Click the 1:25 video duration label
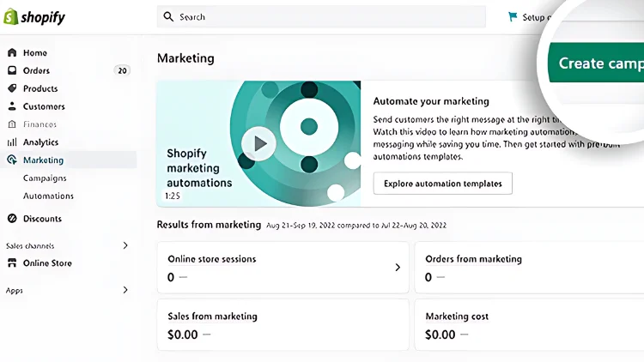Viewport: 644px width, 362px height. point(173,196)
